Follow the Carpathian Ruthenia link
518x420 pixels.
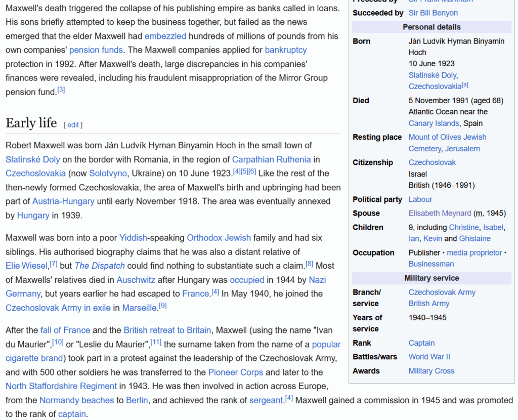coord(271,159)
